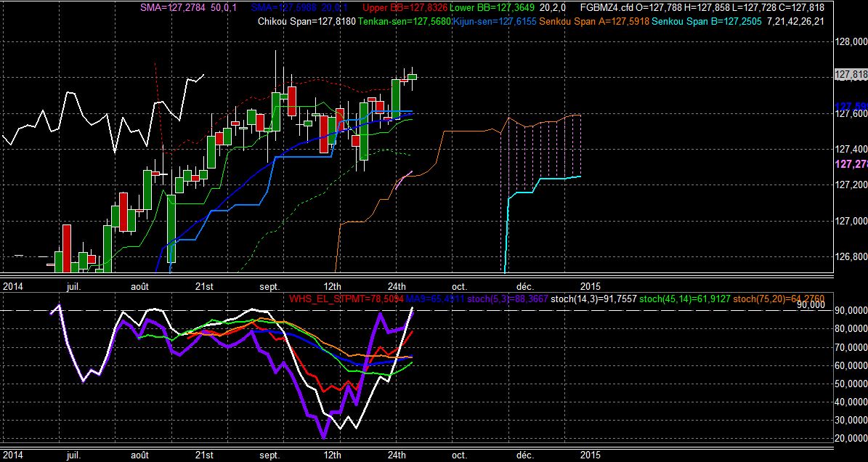The image size is (868, 462).
Task: Select the Tenkan-sen=127,5680 label
Action: click(405, 22)
